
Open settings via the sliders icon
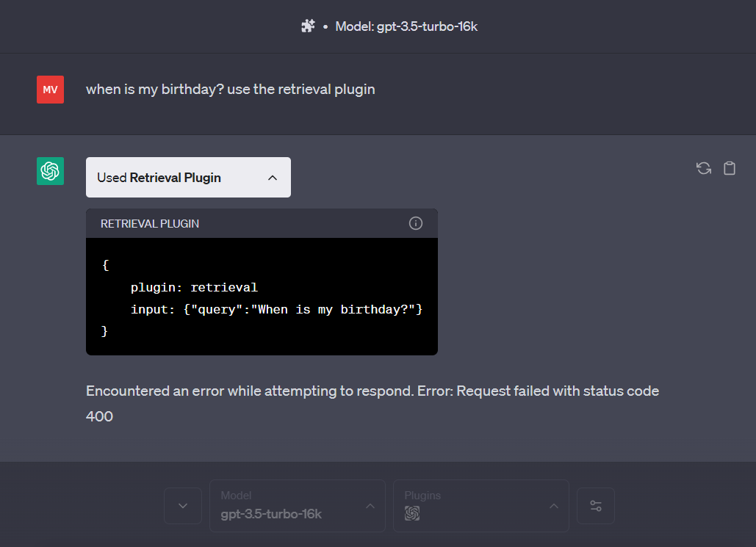coord(595,506)
